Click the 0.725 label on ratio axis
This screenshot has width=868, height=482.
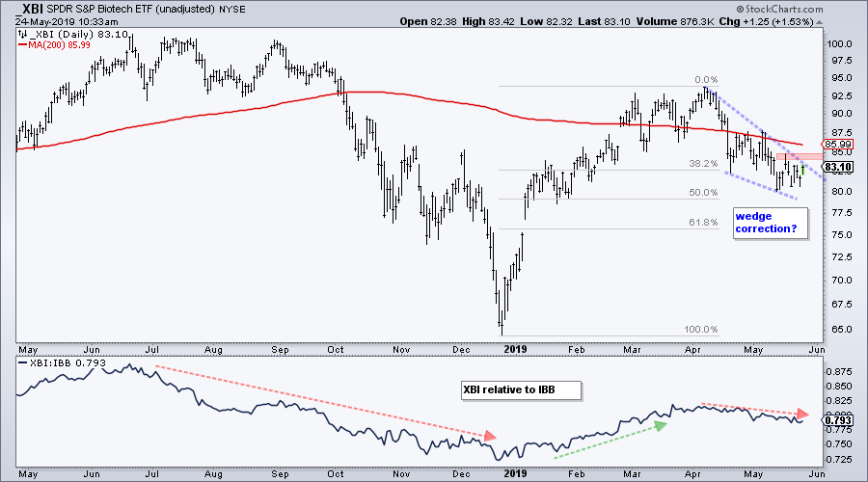pos(839,459)
